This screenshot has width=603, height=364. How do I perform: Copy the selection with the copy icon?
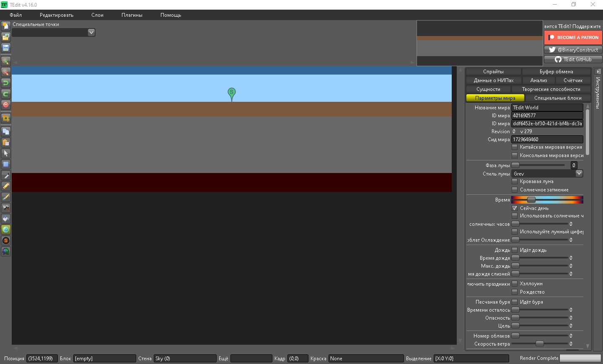tap(6, 132)
